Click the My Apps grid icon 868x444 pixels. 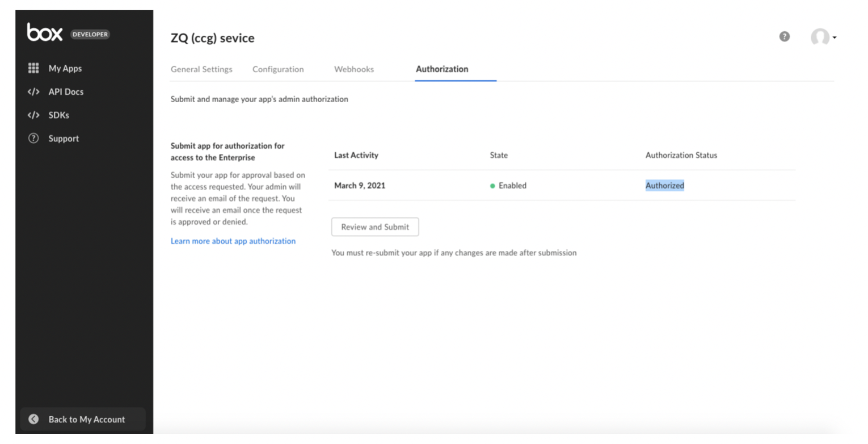tap(33, 68)
